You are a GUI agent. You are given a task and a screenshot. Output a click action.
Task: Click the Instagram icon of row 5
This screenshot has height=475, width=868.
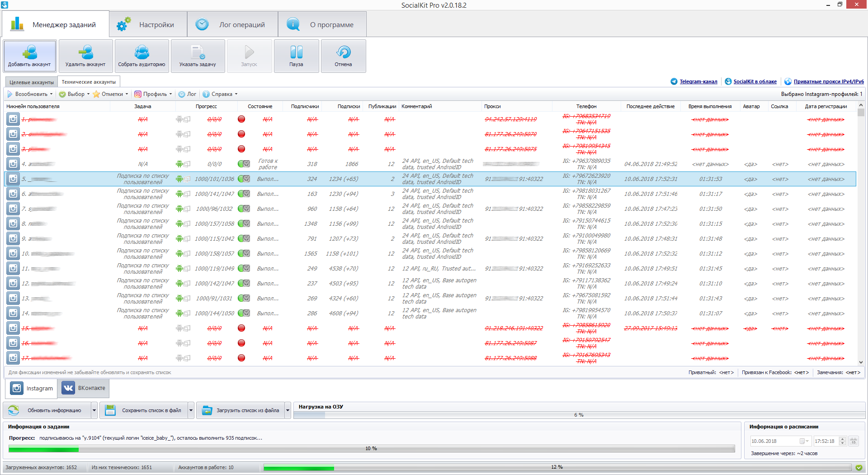click(x=13, y=179)
